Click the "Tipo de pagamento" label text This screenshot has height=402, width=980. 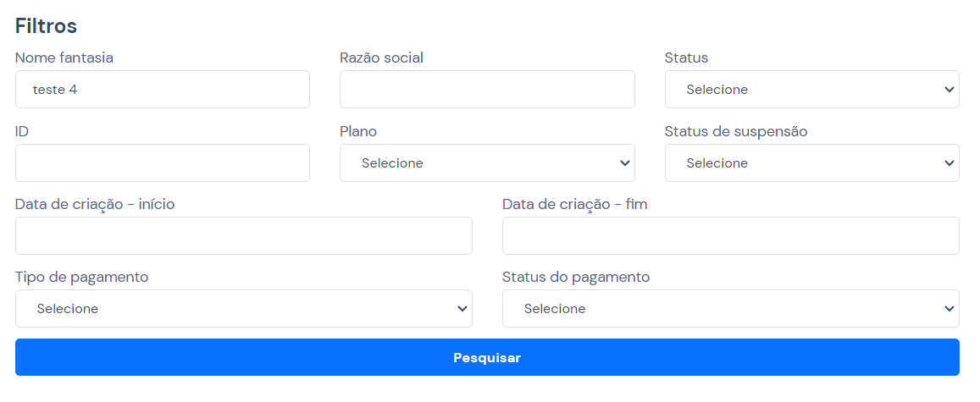[82, 277]
